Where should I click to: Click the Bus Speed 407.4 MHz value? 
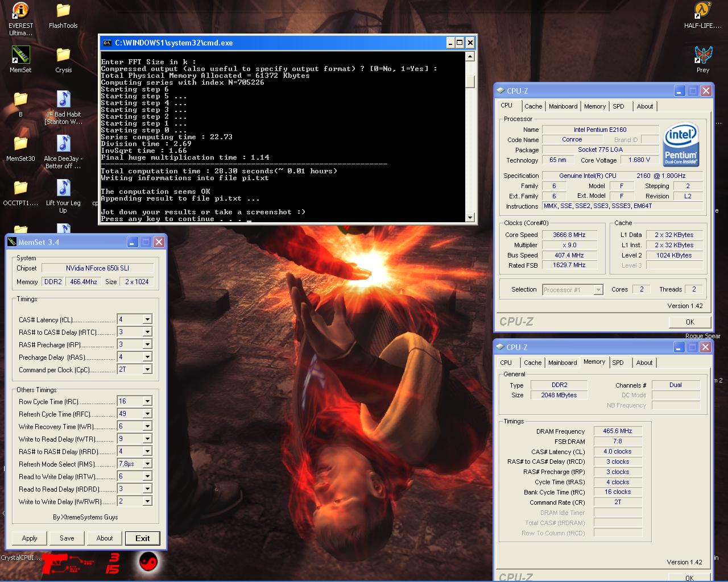point(569,255)
